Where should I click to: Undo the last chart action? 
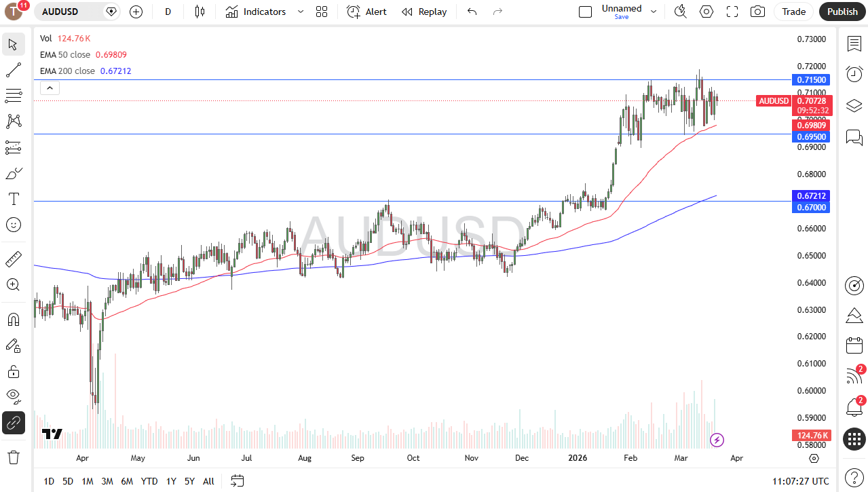[472, 12]
